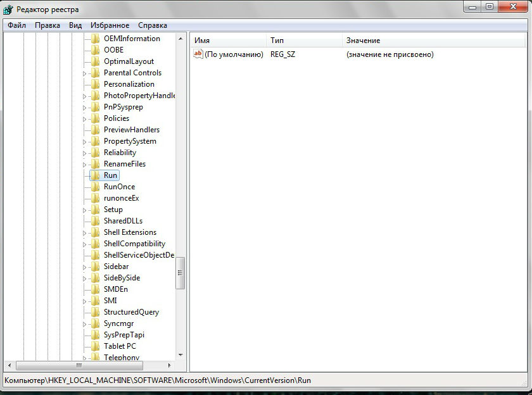Select the runonceEx key
532x395 pixels.
[x=121, y=198]
